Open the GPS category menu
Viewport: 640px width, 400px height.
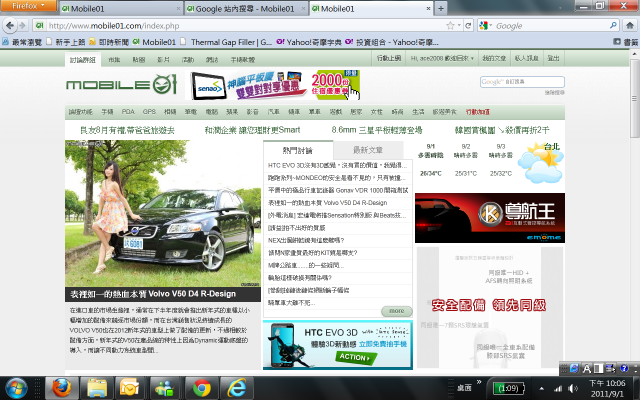coord(149,111)
